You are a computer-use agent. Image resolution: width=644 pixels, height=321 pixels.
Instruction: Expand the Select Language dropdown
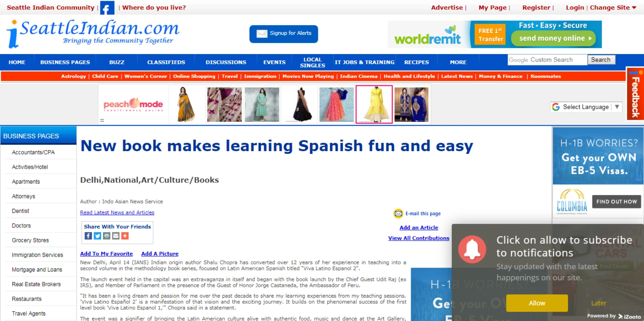point(586,107)
